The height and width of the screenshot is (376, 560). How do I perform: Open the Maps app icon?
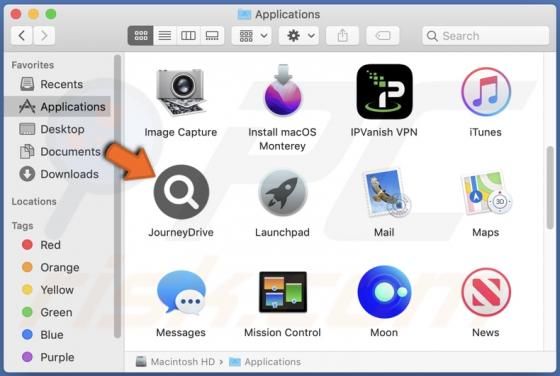(x=486, y=193)
